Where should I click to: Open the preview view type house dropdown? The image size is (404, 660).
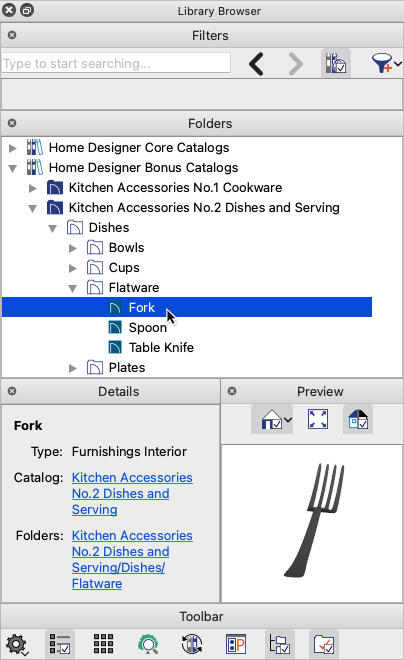pos(276,420)
